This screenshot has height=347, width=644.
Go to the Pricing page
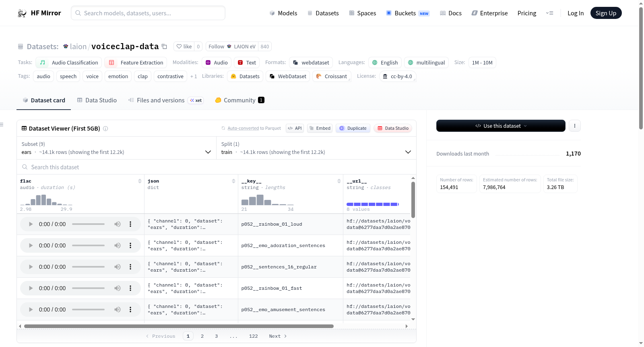click(x=527, y=13)
